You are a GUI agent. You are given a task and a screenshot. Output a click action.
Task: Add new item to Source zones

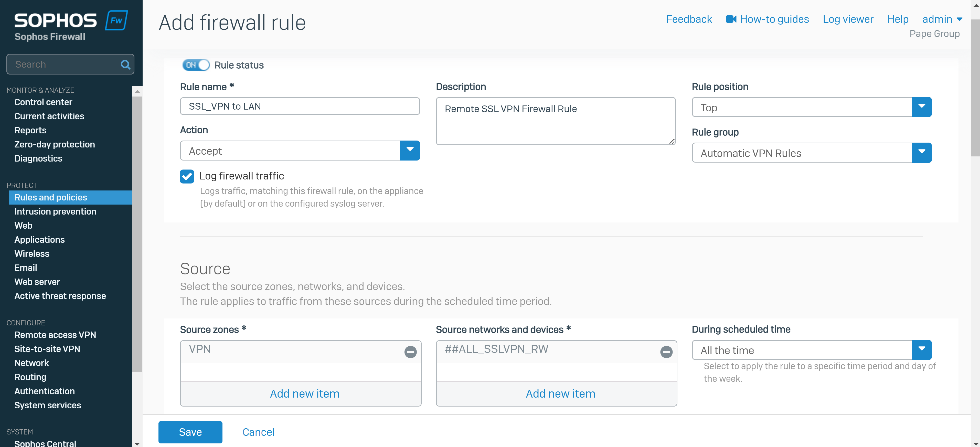coord(304,394)
